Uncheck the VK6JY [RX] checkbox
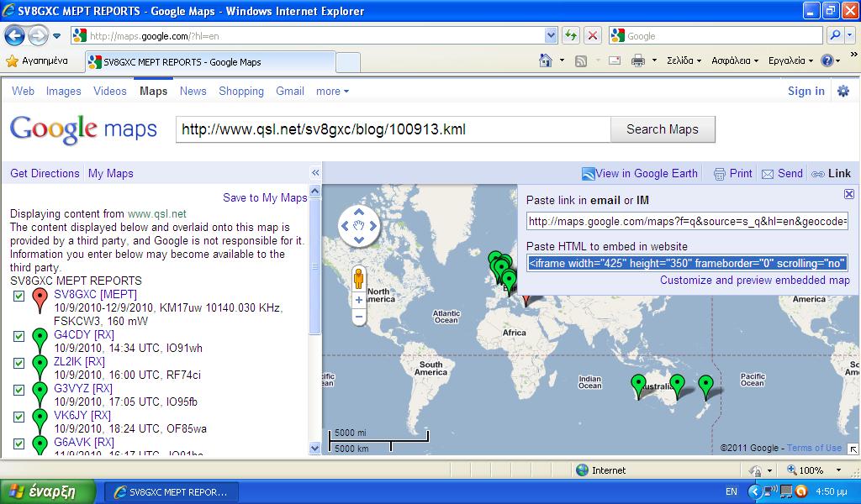This screenshot has height=504, width=861. point(19,417)
